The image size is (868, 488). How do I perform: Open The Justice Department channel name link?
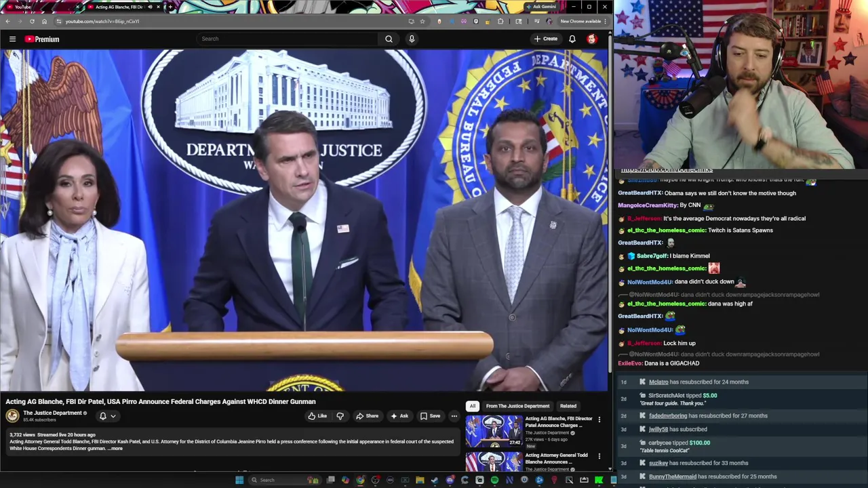tap(52, 413)
